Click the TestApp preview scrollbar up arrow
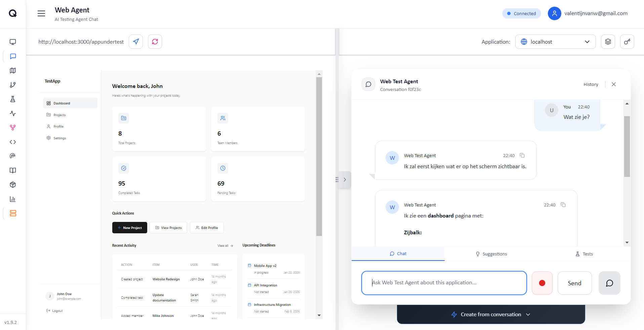The width and height of the screenshot is (644, 330). click(319, 74)
